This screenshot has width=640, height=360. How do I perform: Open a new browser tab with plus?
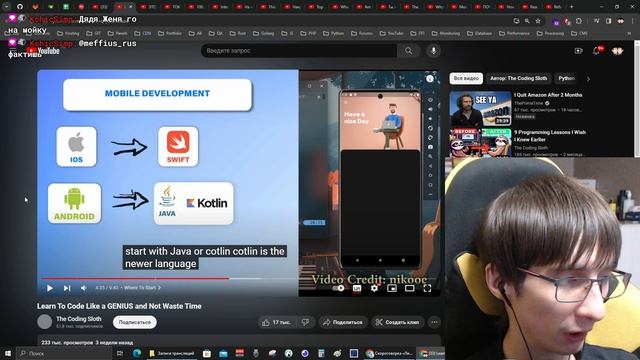click(571, 7)
